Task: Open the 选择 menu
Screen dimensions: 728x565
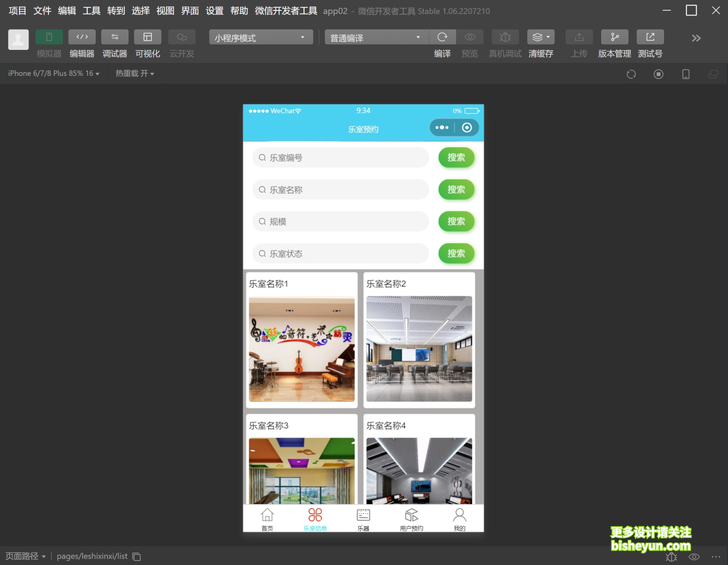Action: pos(141,11)
